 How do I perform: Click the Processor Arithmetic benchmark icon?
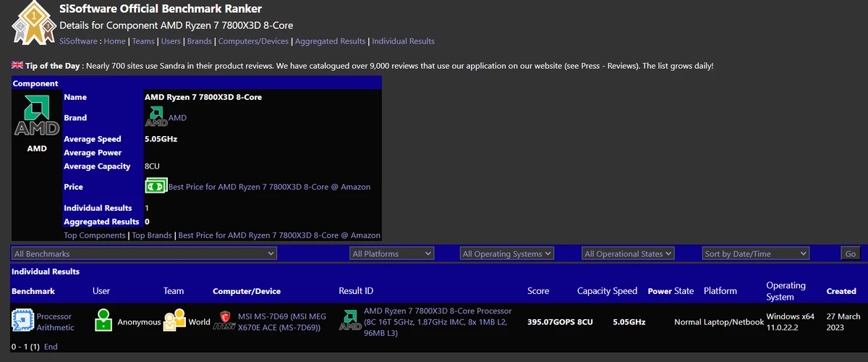point(22,321)
